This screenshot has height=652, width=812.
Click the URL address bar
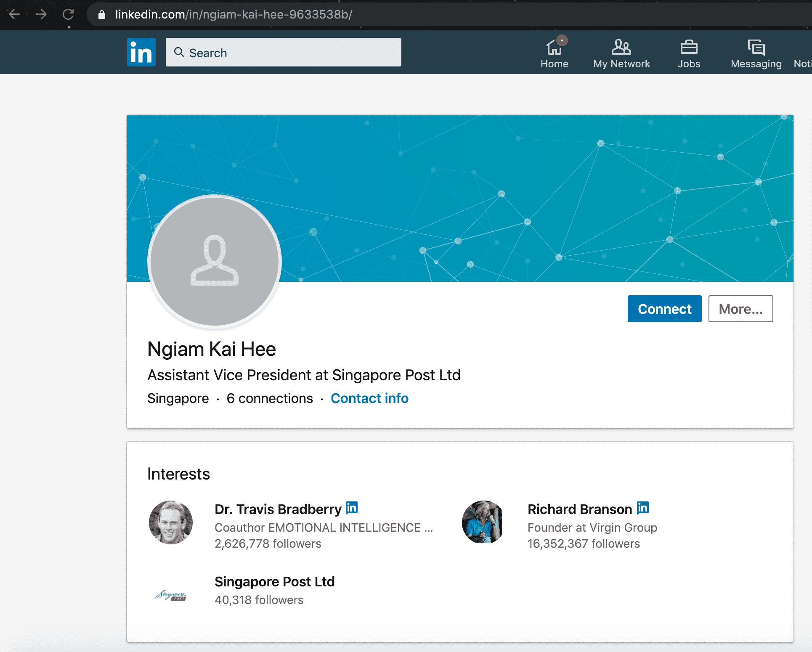(449, 15)
